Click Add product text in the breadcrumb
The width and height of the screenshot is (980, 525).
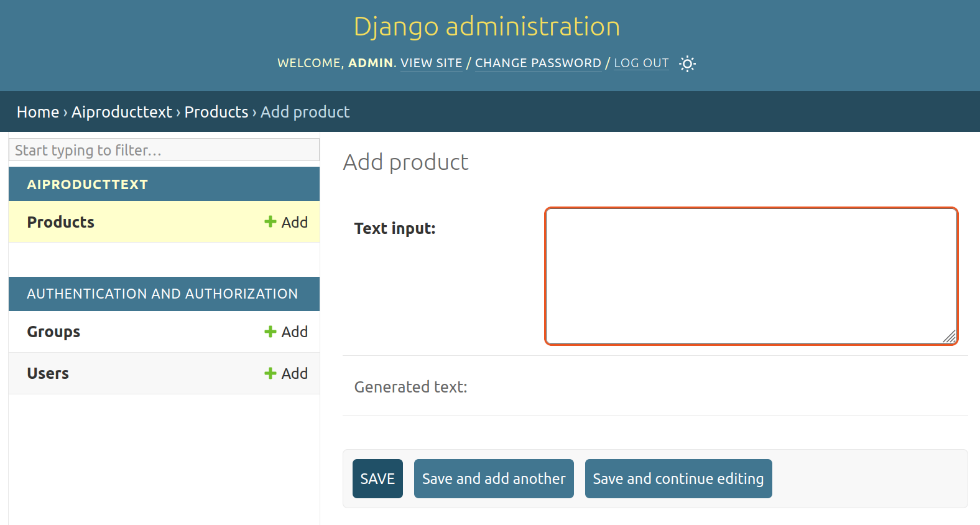click(x=305, y=112)
